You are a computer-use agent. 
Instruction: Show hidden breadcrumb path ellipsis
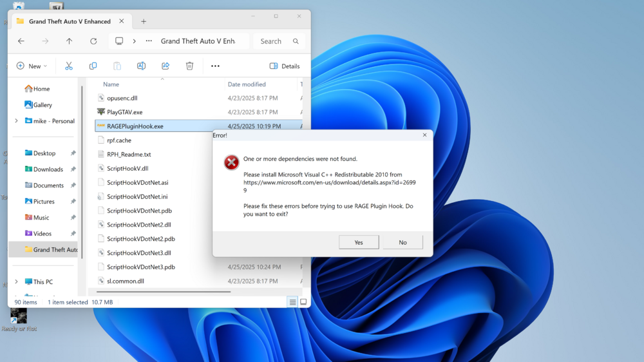pyautogui.click(x=149, y=41)
